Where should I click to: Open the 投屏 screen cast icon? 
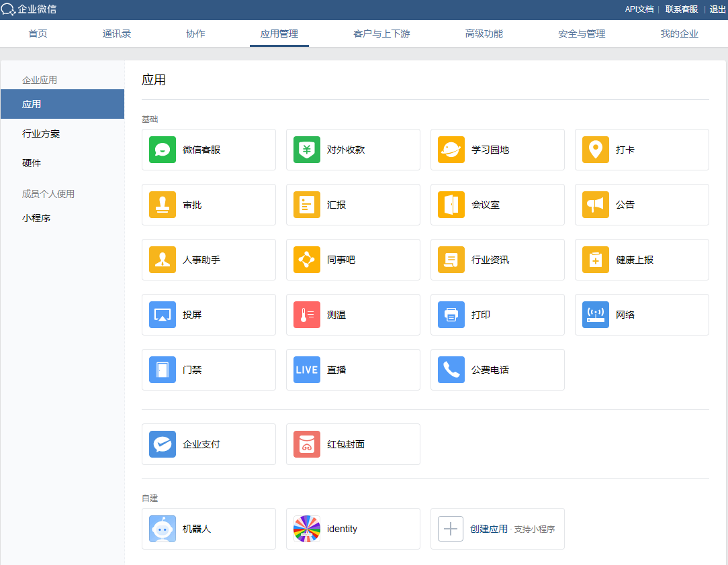coord(163,315)
